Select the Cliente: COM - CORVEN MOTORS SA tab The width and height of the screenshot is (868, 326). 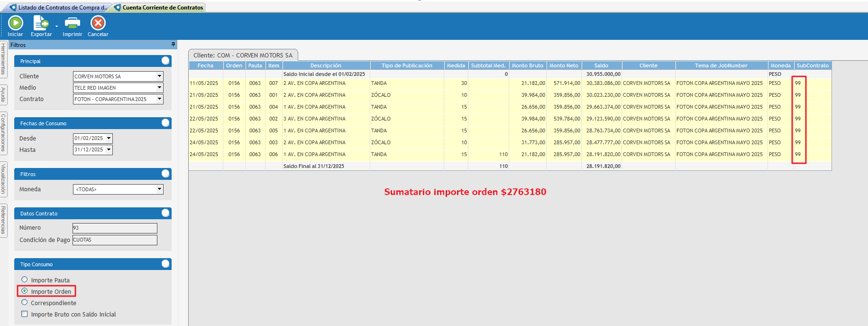coord(243,55)
